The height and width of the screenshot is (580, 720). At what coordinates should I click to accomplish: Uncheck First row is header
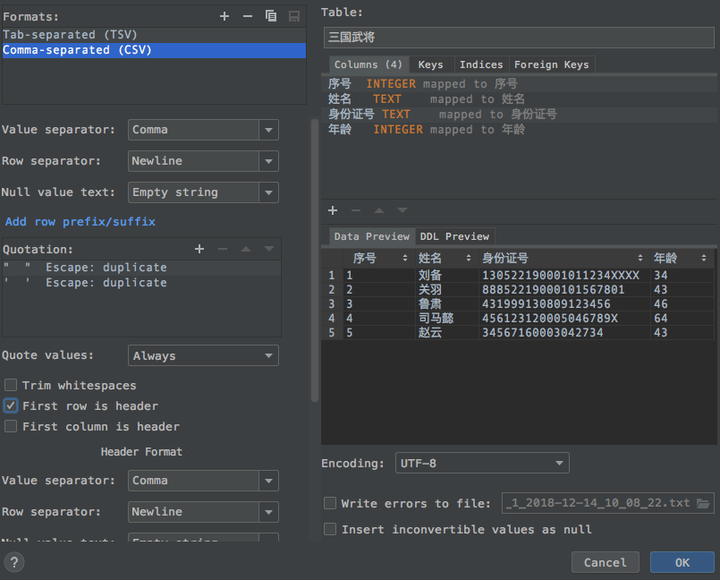click(x=11, y=406)
